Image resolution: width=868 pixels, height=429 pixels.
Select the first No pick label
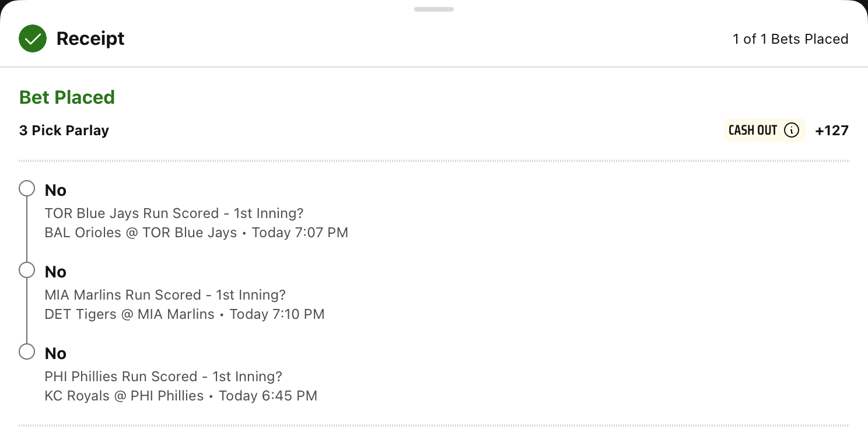(56, 190)
